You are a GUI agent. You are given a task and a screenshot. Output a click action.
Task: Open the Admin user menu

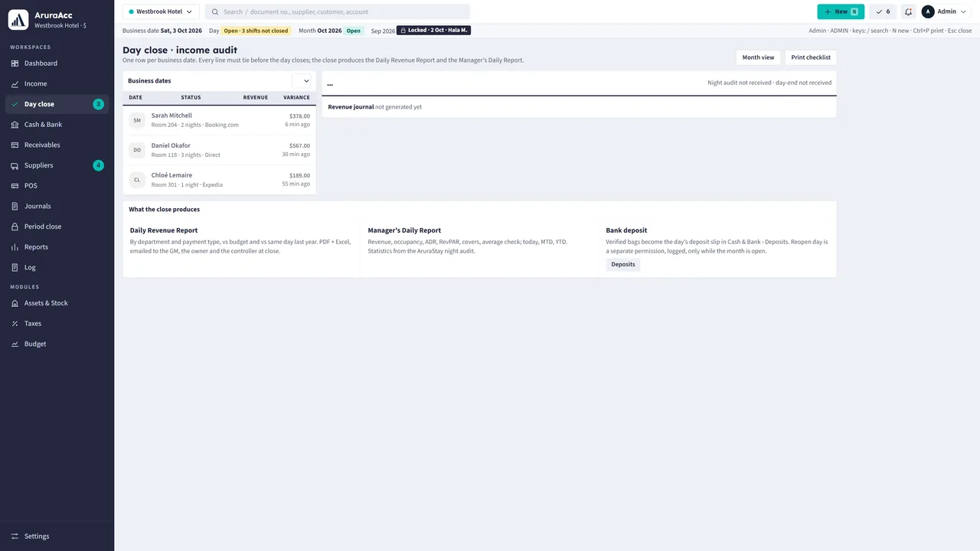point(944,11)
